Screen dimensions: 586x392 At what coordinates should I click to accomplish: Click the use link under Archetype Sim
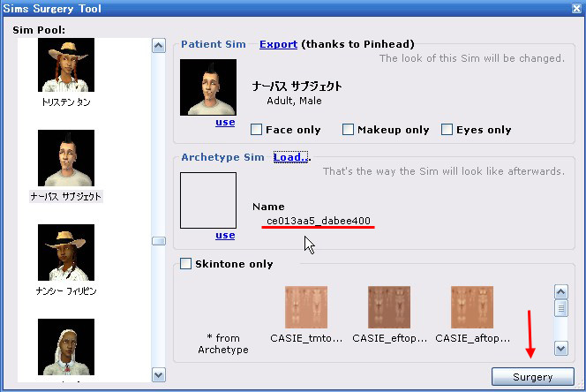(225, 235)
